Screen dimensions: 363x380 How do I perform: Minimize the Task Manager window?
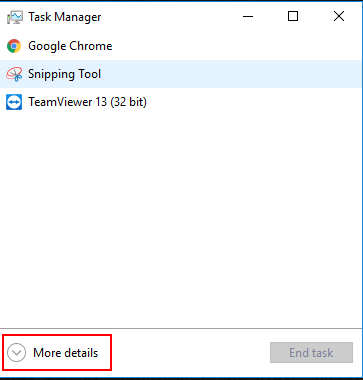coord(248,16)
